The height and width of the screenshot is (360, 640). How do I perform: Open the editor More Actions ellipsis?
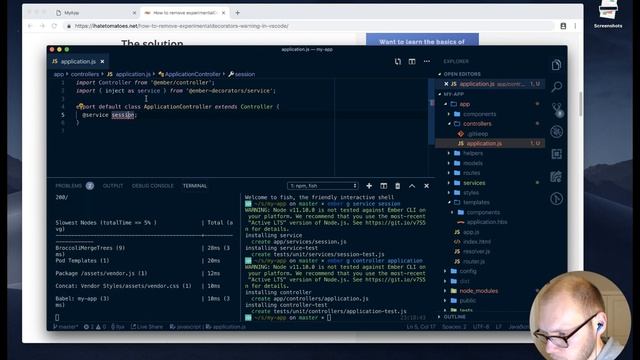[x=427, y=62]
